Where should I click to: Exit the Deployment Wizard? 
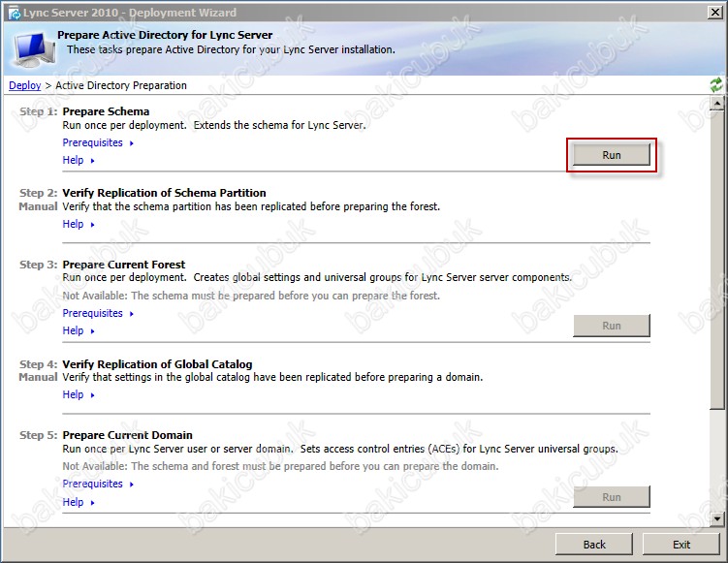point(681,545)
